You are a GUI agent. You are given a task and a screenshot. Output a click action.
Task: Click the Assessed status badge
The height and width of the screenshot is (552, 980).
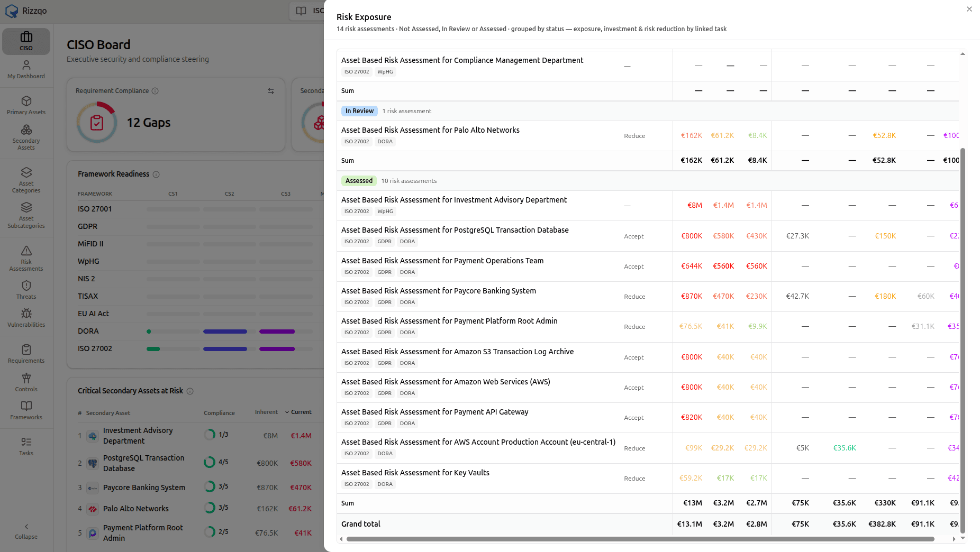359,181
